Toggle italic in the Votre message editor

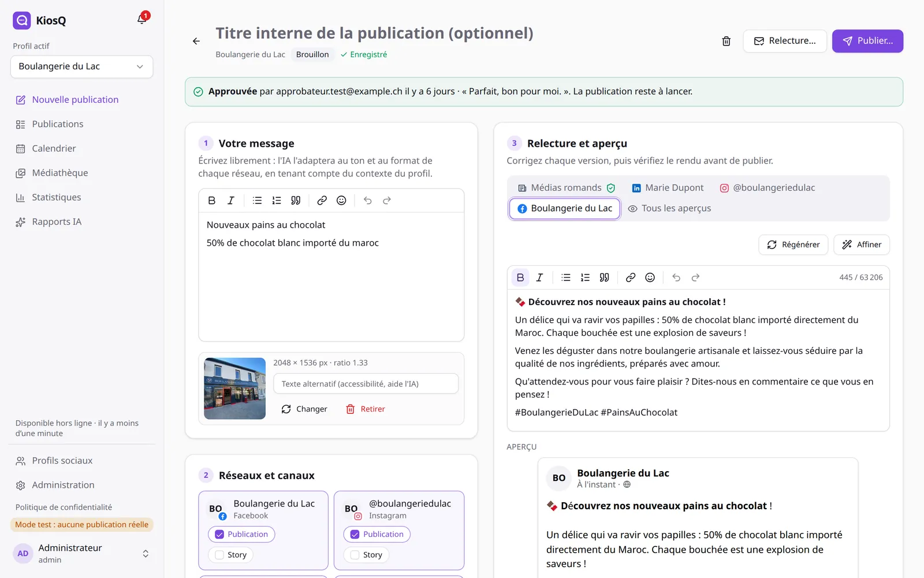231,201
